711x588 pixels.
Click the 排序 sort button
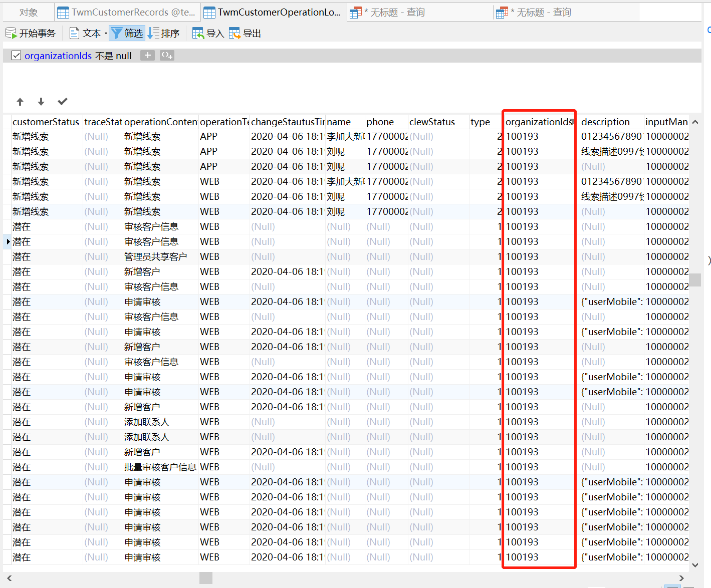[164, 34]
